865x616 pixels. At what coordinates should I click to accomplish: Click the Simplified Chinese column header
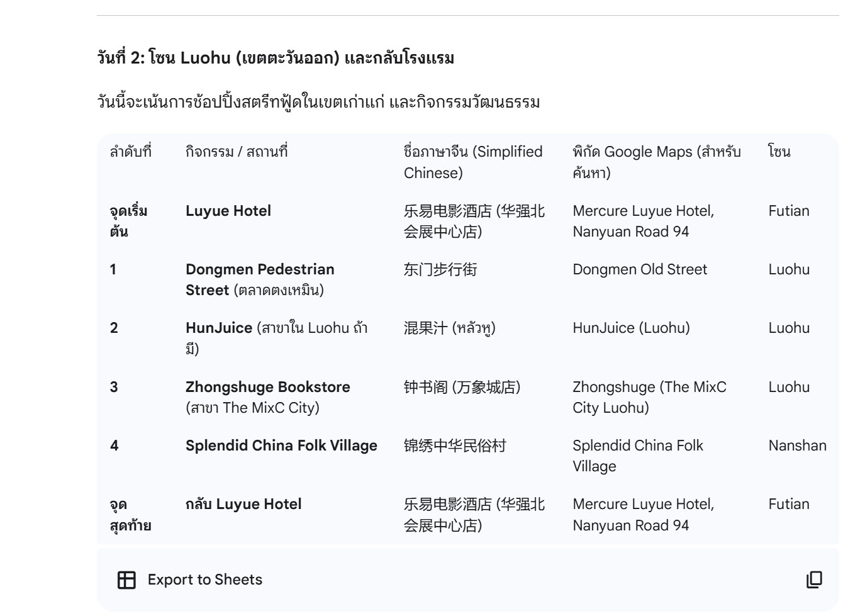[x=473, y=162]
